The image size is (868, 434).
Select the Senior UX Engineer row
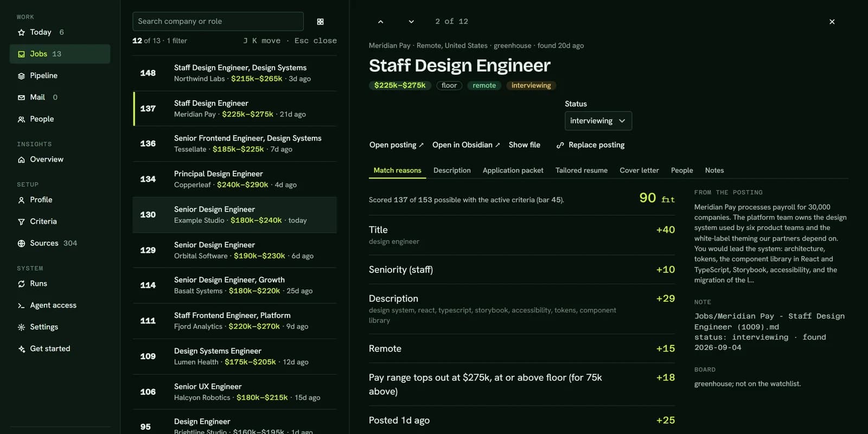[234, 392]
